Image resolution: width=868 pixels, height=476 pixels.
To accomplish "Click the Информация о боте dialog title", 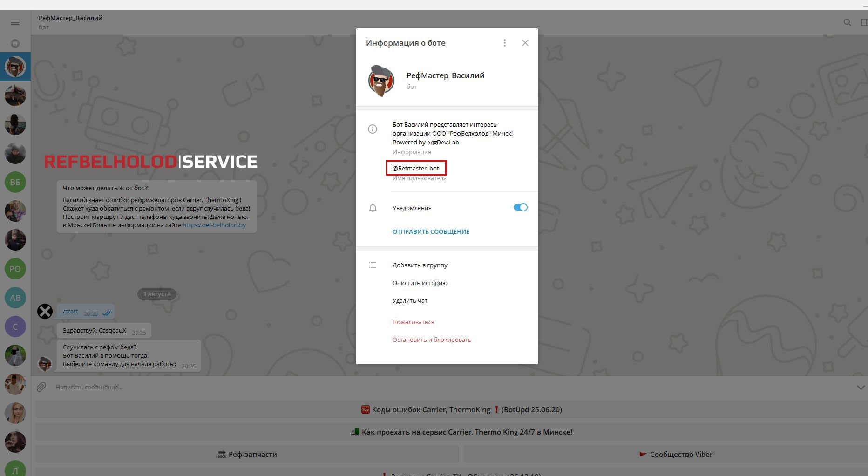I will pos(406,43).
